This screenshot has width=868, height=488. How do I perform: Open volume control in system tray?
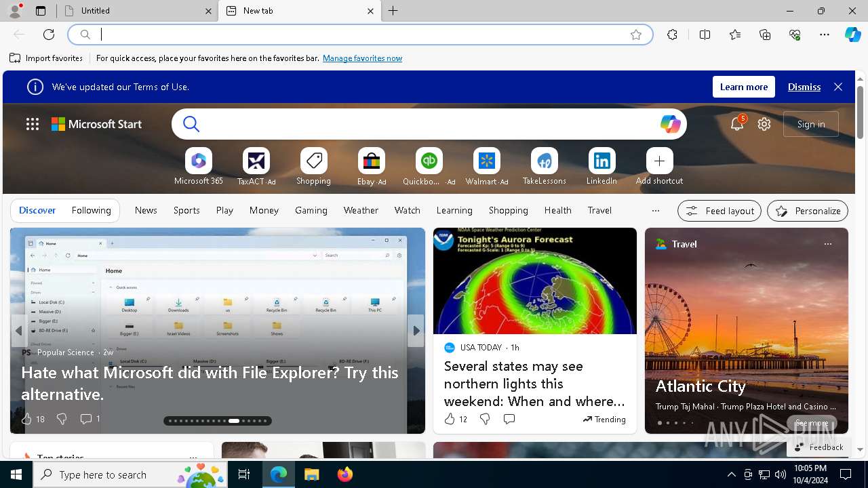click(x=781, y=474)
